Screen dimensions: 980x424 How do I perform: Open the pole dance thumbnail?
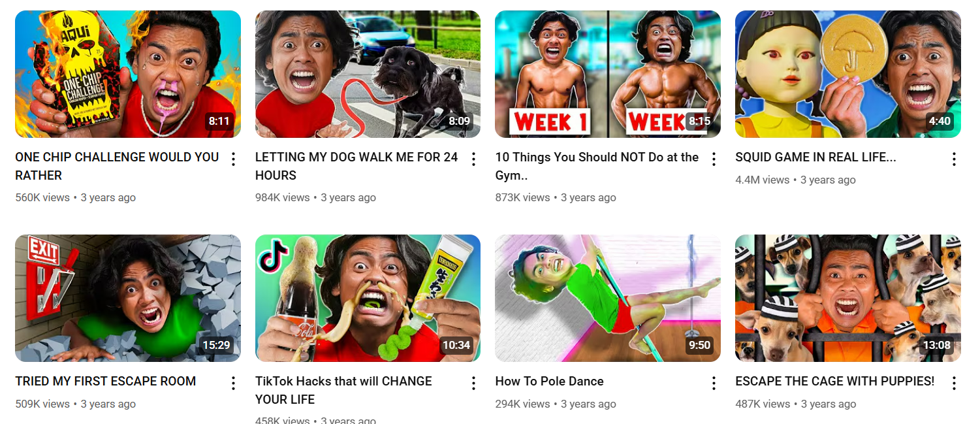pos(608,298)
